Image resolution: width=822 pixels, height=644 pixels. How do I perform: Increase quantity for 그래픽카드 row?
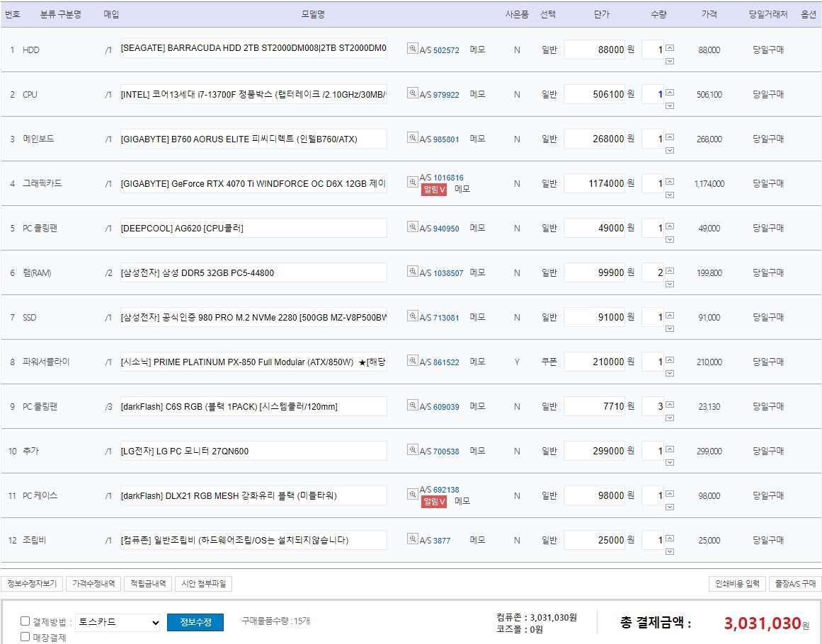point(670,181)
